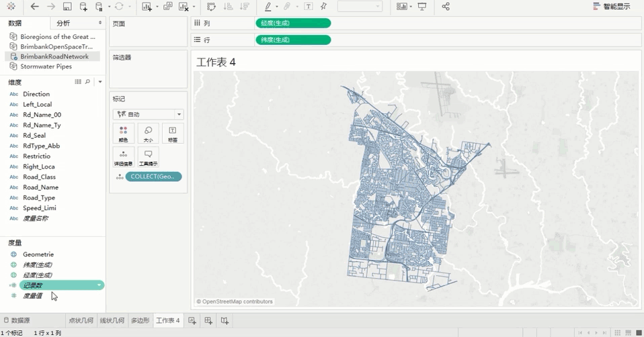Click the 详细信息 detail mark card

click(x=123, y=157)
